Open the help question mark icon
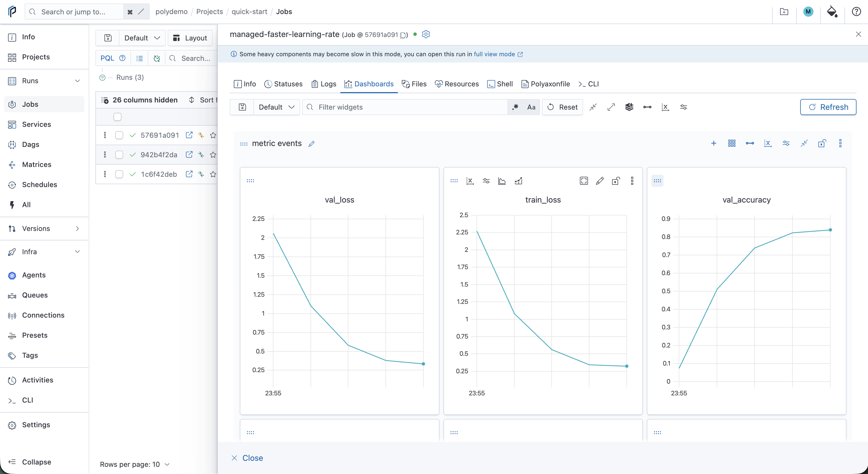The image size is (868, 474). click(856, 12)
